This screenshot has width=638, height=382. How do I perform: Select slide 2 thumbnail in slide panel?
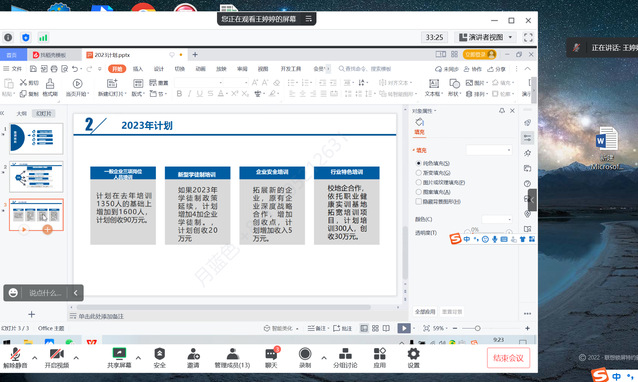36,177
